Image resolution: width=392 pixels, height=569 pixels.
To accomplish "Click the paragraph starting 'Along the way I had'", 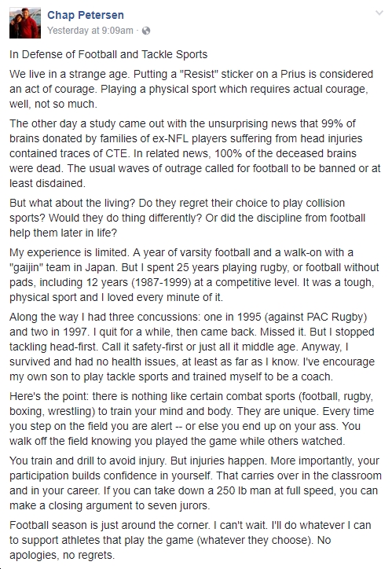I will point(192,347).
